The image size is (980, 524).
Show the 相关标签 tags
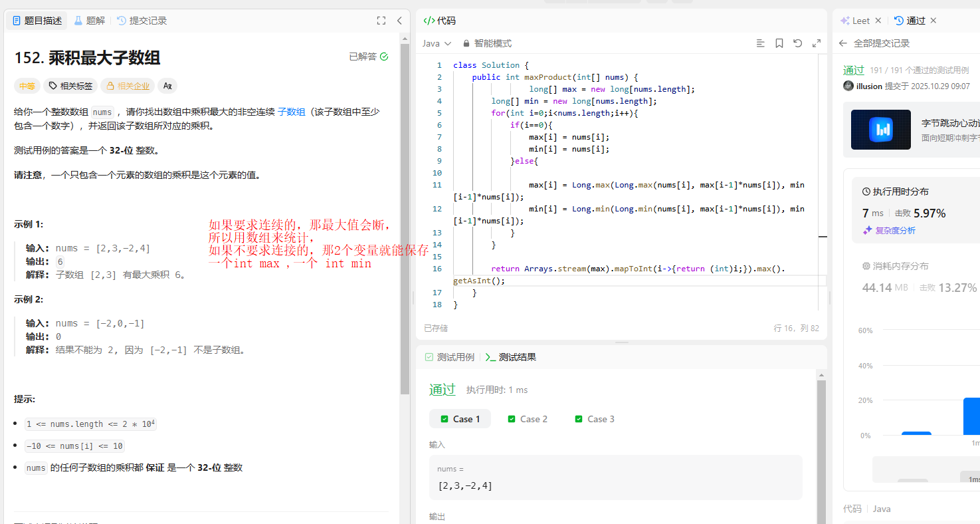point(70,86)
